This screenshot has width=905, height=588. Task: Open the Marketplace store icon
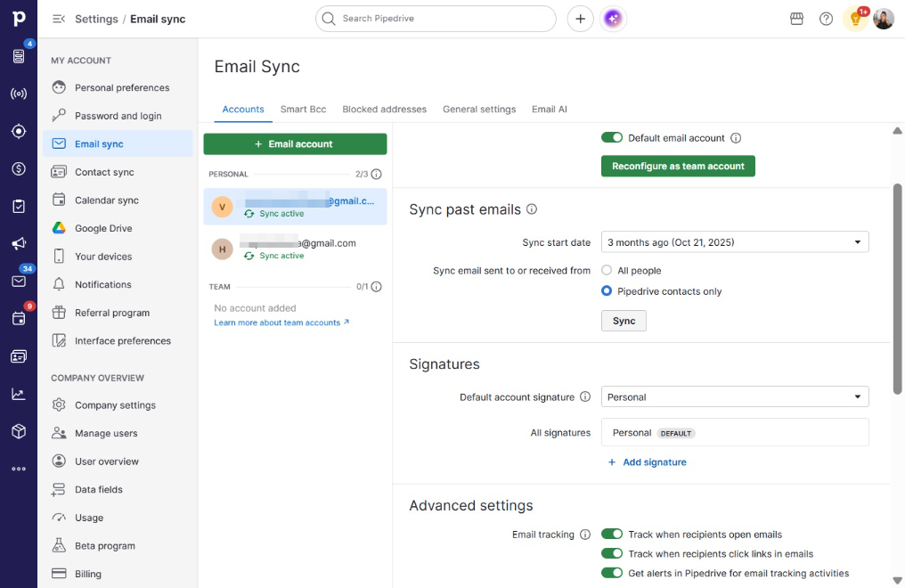click(796, 19)
